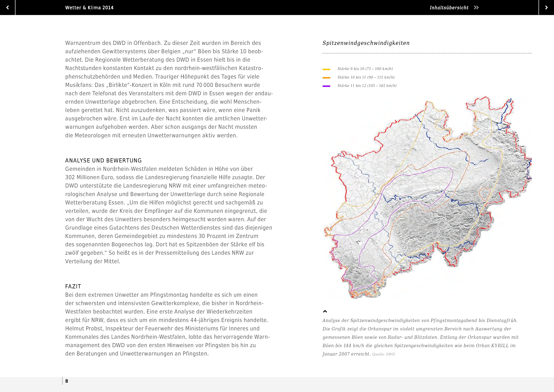
Task: Click legend text Stärke 10 bis 11 (90 – 115 km/h)
Action: point(366,77)
